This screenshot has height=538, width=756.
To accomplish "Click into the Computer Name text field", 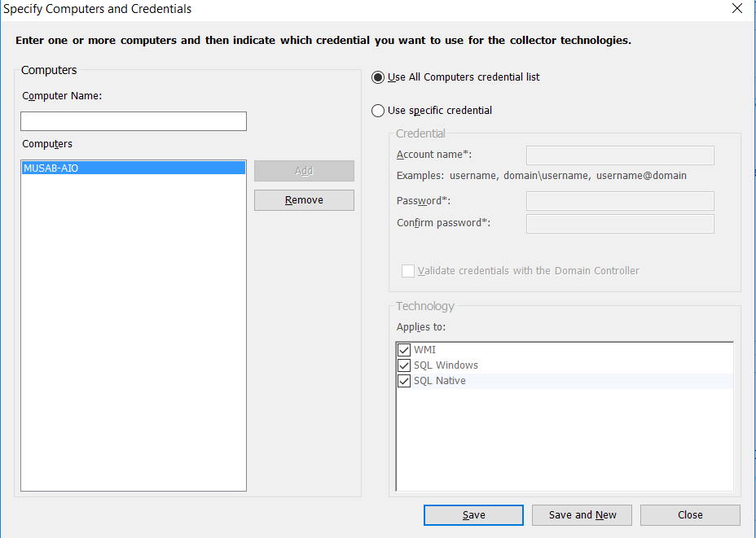I will click(134, 121).
